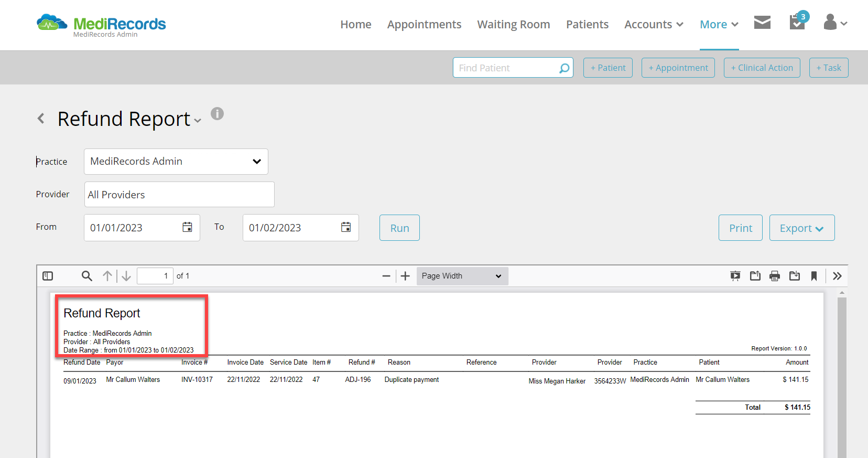The height and width of the screenshot is (458, 868).
Task: Open the Patients tab
Action: [587, 25]
